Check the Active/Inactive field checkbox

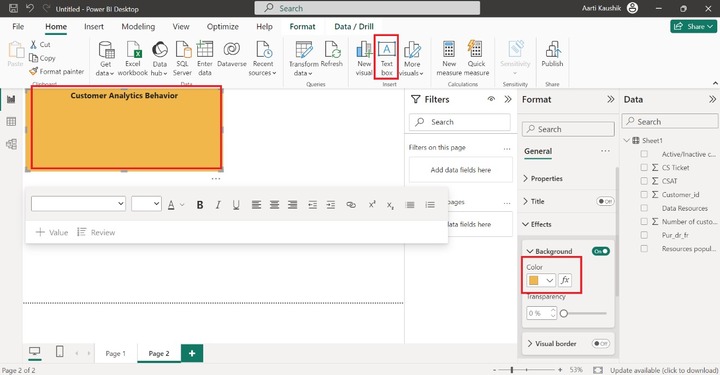coord(644,154)
